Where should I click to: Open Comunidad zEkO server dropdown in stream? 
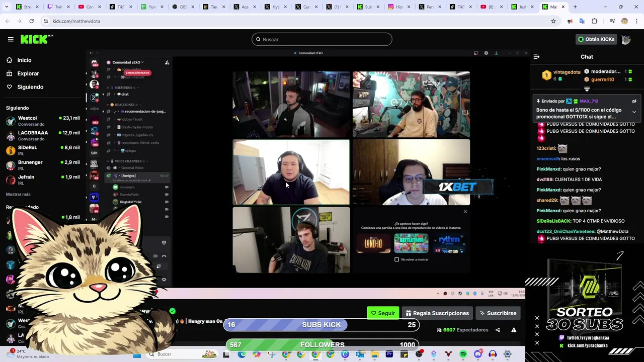[128, 62]
